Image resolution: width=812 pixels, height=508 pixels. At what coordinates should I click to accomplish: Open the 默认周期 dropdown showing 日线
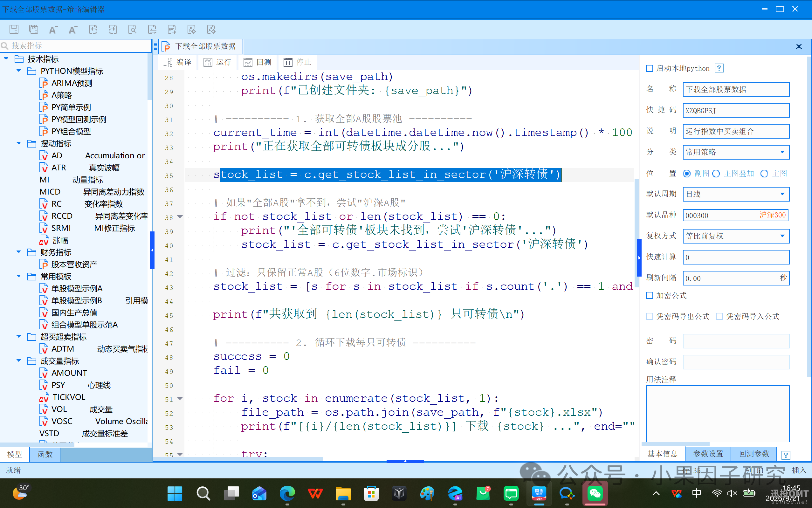click(x=736, y=194)
